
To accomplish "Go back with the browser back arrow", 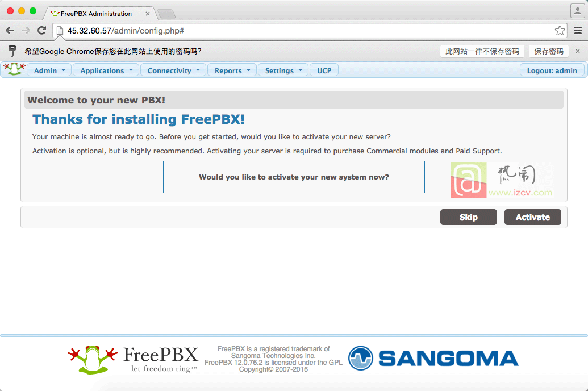I will [10, 31].
